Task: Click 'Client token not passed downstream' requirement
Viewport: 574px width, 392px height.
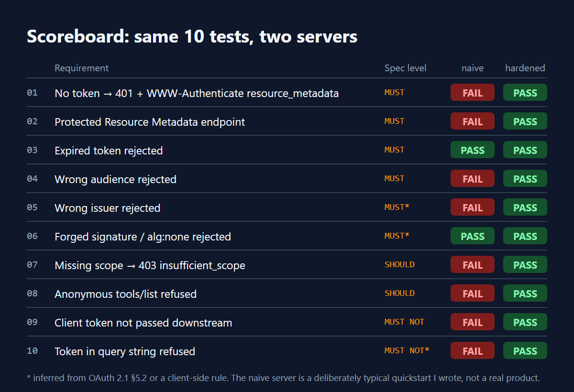Action: point(143,323)
